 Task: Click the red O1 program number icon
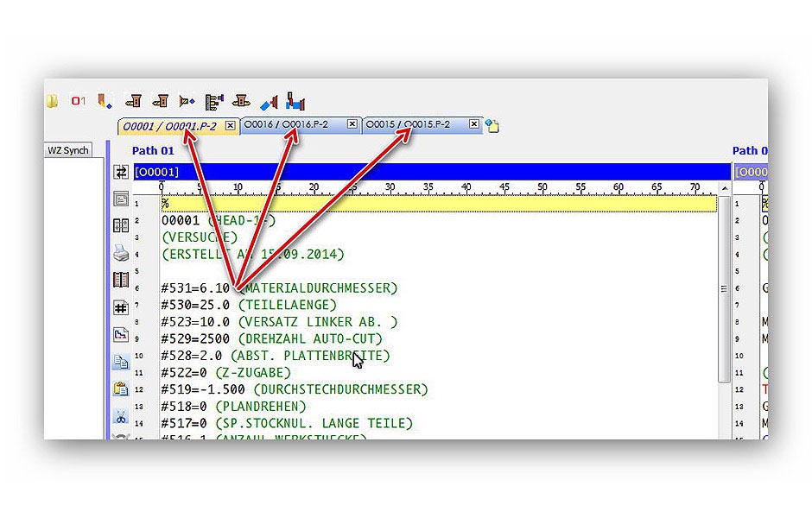79,101
